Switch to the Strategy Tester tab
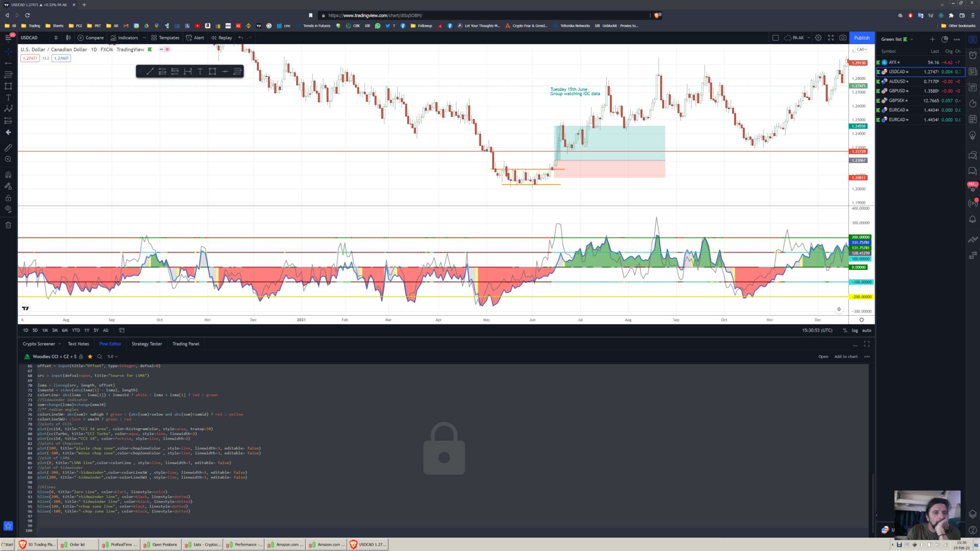The width and height of the screenshot is (980, 551). click(146, 344)
